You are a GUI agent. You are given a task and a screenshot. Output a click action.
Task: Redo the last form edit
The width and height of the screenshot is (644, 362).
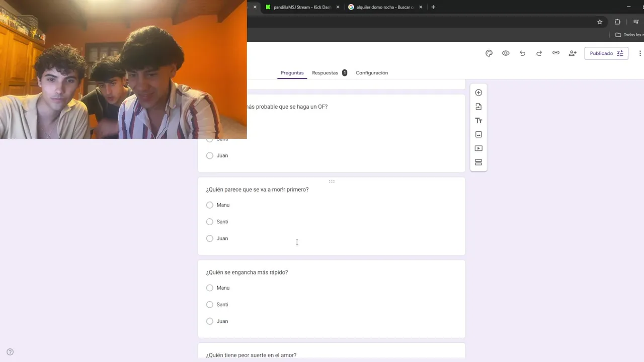coord(539,53)
